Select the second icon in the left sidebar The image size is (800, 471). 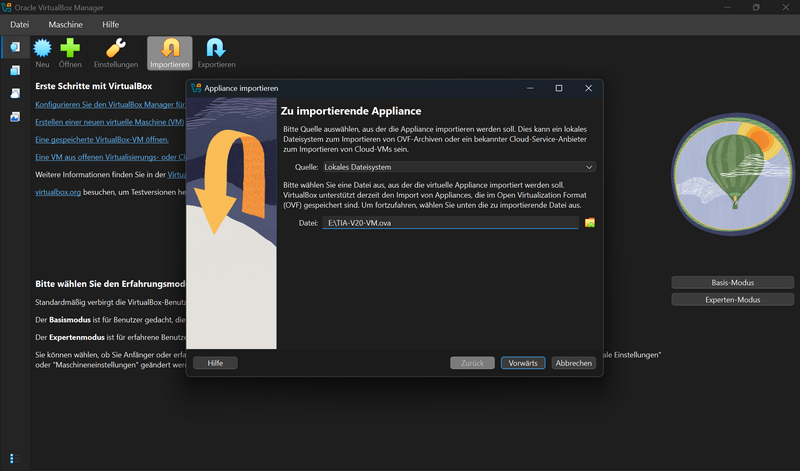(15, 70)
